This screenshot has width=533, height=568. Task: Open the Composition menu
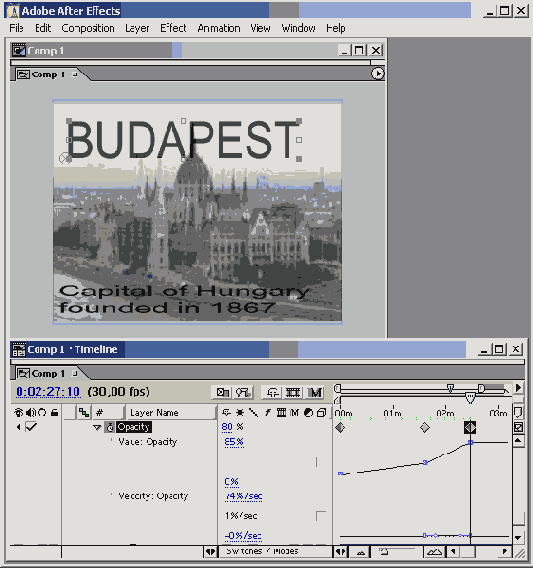click(88, 28)
